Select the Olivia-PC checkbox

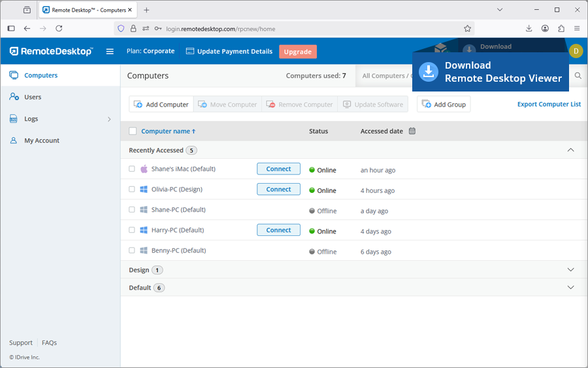(x=132, y=190)
